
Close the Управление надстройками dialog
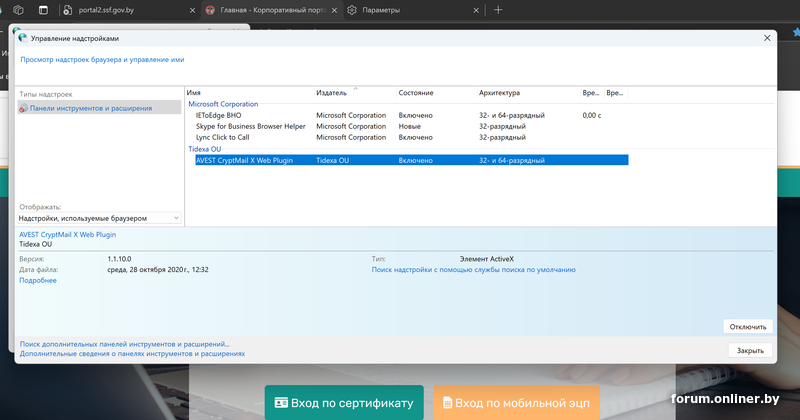coord(767,38)
